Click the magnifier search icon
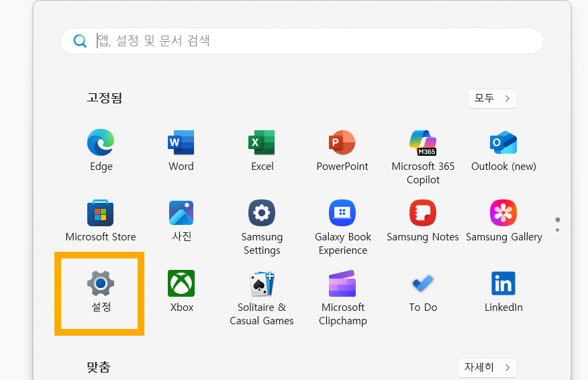The width and height of the screenshot is (588, 380). click(x=79, y=40)
